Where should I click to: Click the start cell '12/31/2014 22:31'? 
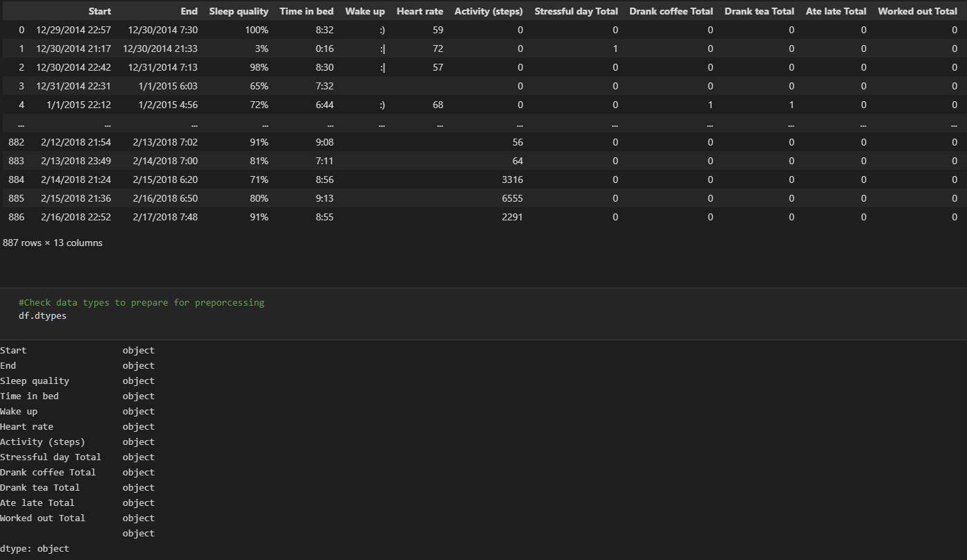[x=74, y=86]
